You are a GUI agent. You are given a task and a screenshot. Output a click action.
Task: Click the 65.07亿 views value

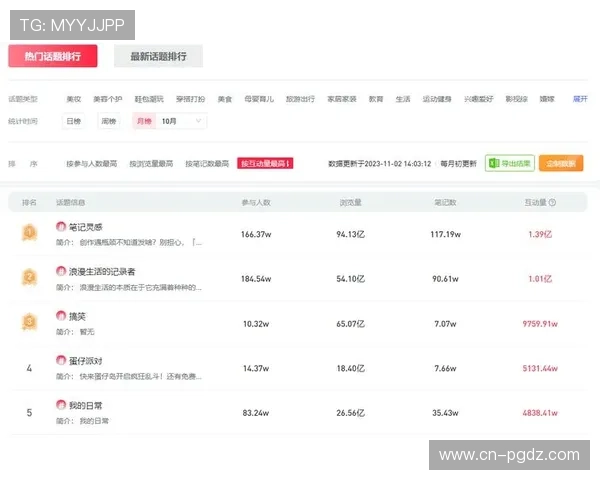pyautogui.click(x=351, y=324)
